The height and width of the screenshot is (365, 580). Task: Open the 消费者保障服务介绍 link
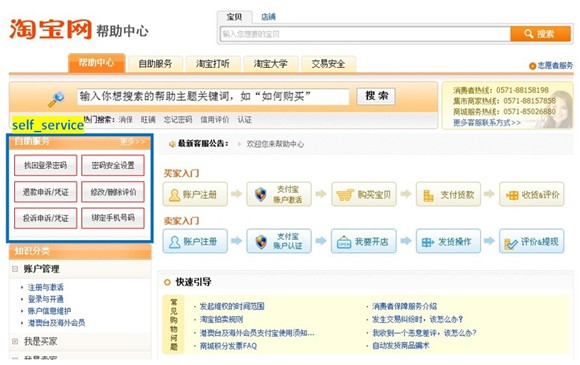pos(404,306)
